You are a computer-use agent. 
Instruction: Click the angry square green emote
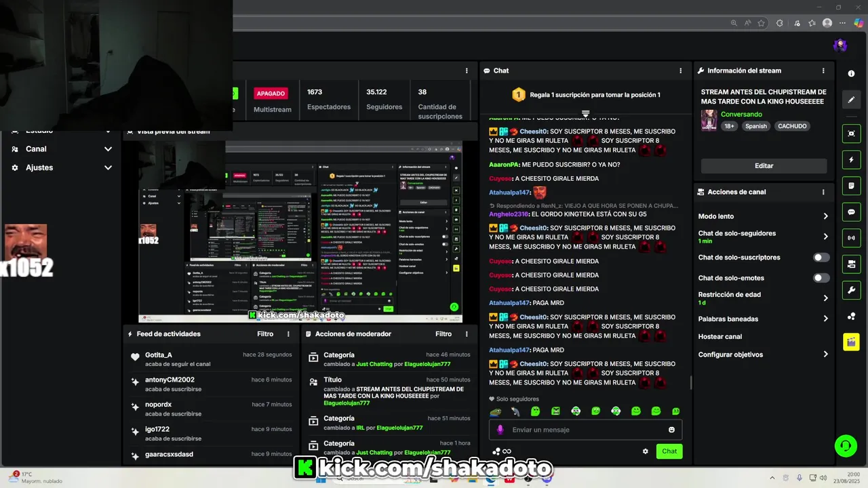555,411
